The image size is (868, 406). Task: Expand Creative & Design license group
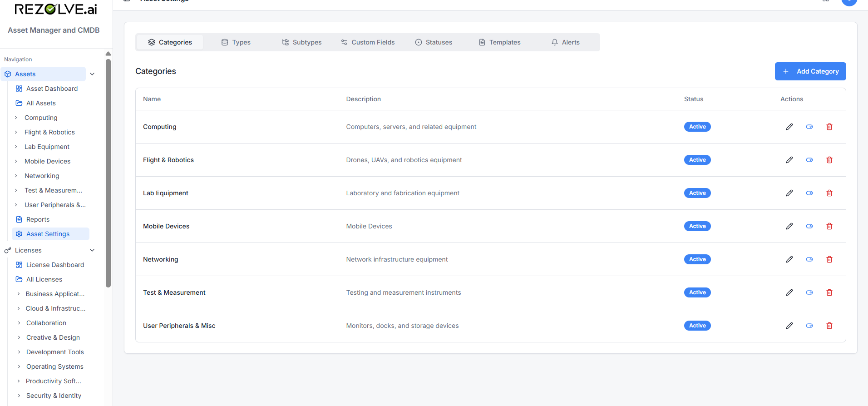click(x=19, y=337)
